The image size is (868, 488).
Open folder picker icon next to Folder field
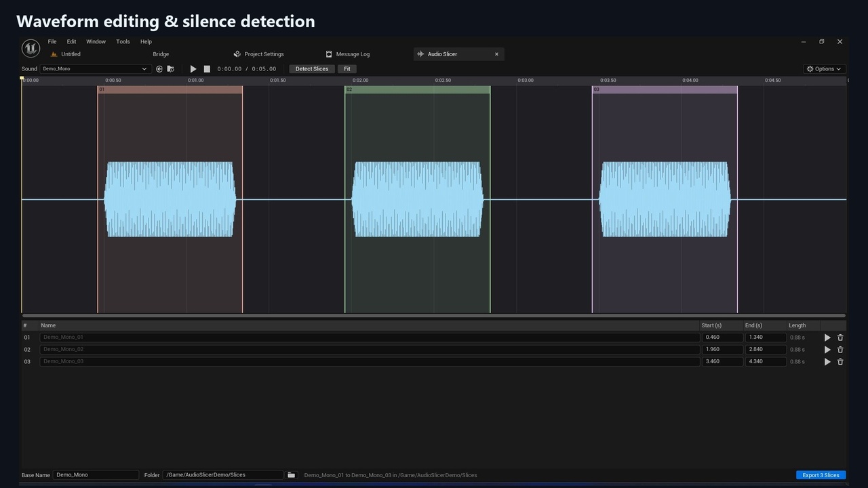(x=291, y=475)
